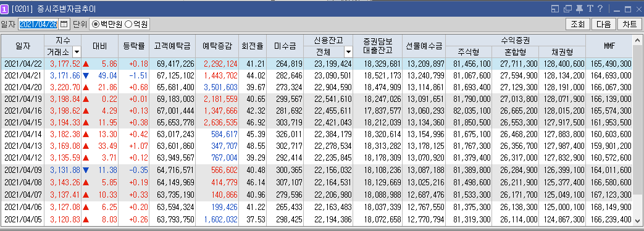Click the 다음 next button
The image size is (644, 231).
coord(603,24)
